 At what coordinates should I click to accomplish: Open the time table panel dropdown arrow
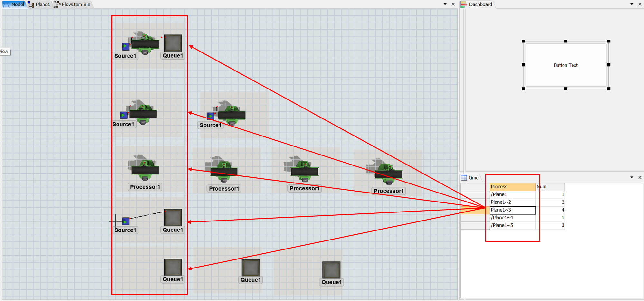pyautogui.click(x=632, y=178)
